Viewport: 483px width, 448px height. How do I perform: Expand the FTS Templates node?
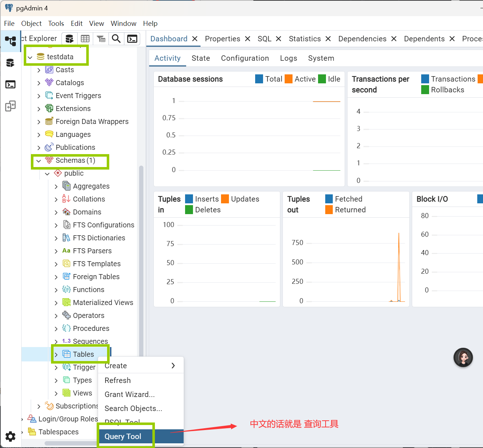click(56, 264)
